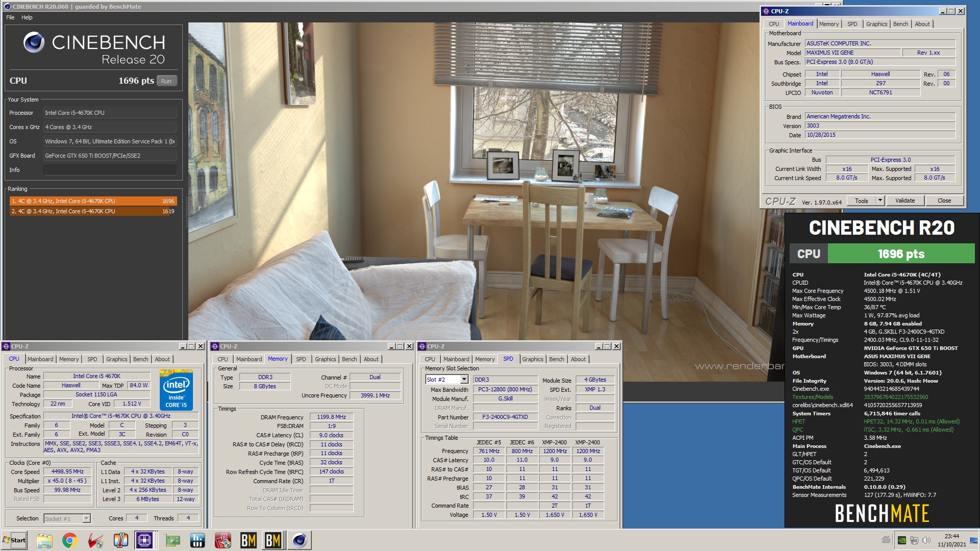Image resolution: width=980 pixels, height=551 pixels.
Task: Click the Close button in CPU-Z Mainboard window
Action: 944,201
